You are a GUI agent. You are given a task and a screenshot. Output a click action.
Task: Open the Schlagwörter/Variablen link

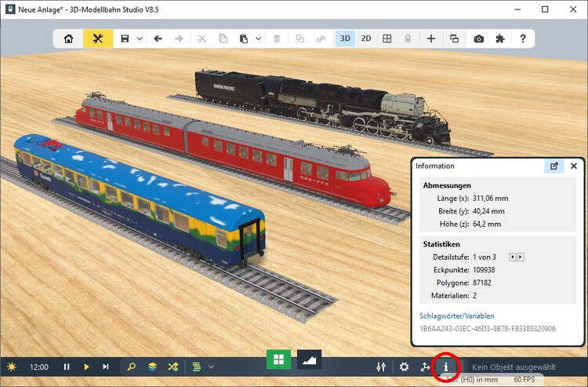tap(457, 316)
